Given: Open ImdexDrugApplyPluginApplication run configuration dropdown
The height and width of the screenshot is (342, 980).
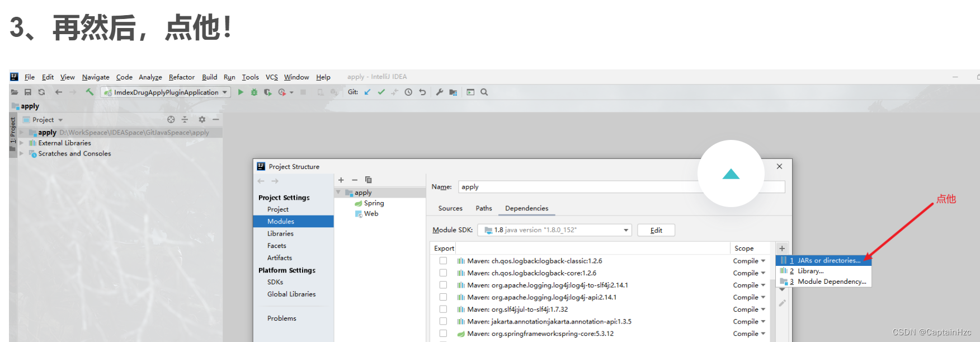Looking at the screenshot, I should [x=166, y=92].
